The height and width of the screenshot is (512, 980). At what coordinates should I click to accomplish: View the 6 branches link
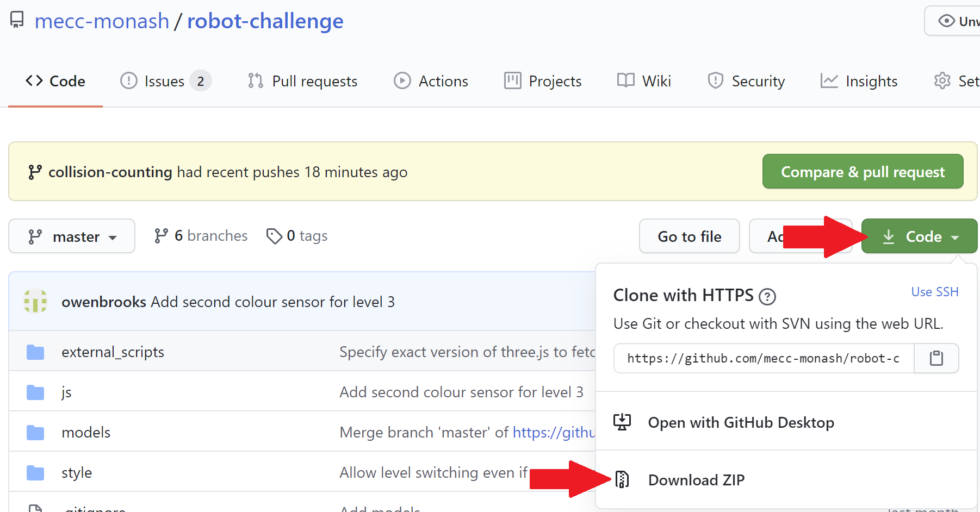[x=201, y=236]
